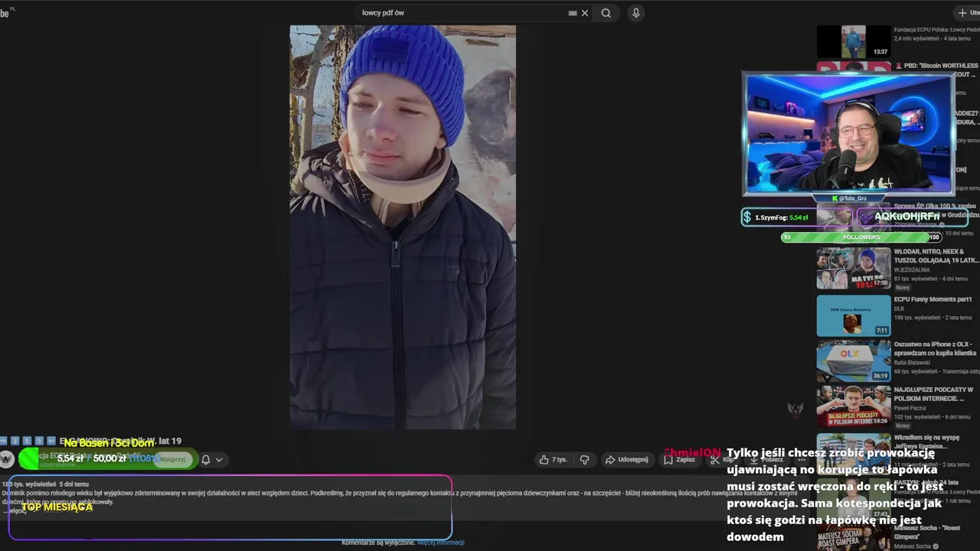Click the 'Na Basen i 3ci Dom' goal label
Image resolution: width=980 pixels, height=551 pixels.
(x=109, y=443)
